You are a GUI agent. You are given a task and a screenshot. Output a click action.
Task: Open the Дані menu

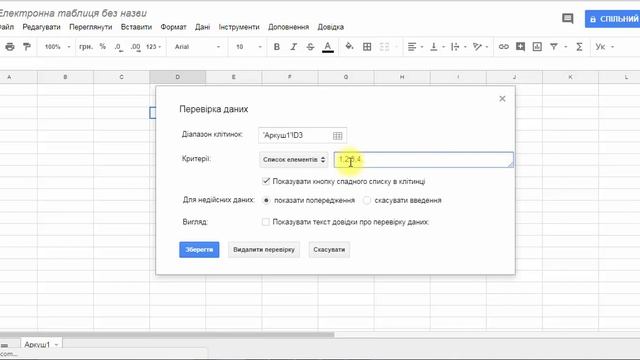202,27
